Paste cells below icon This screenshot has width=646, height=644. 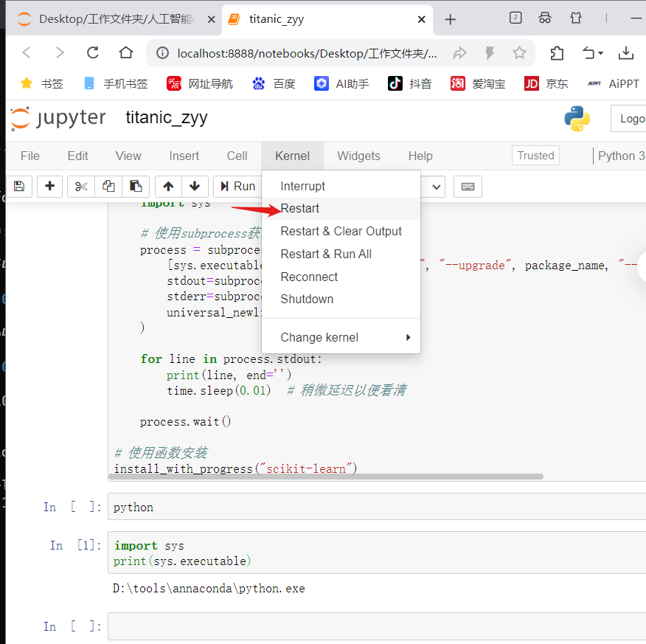(x=136, y=187)
